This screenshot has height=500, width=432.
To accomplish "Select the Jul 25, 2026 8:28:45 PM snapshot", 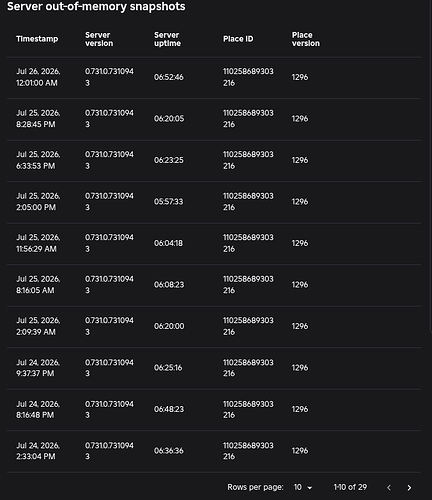I will (214, 119).
